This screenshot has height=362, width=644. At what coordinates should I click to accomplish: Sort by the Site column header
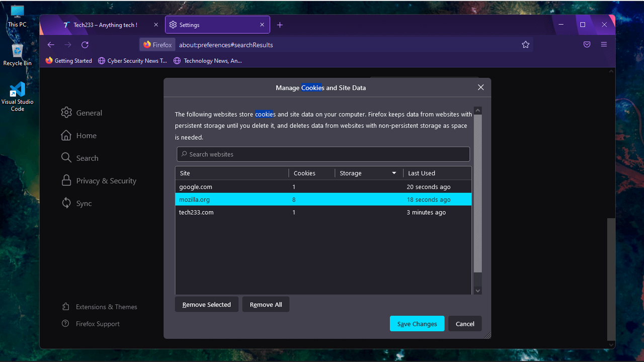232,173
